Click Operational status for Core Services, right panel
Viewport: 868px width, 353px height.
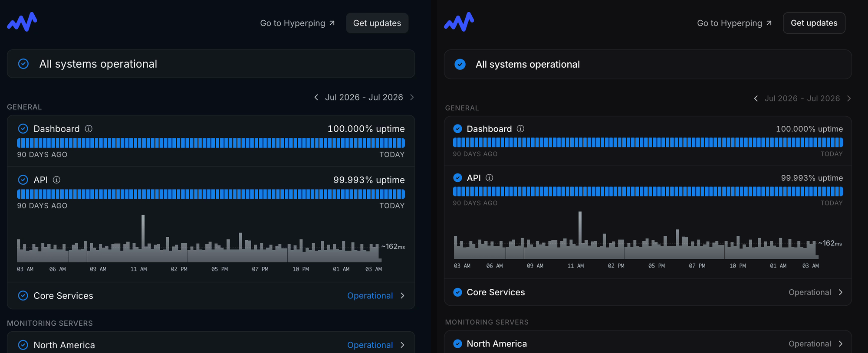[810, 292]
